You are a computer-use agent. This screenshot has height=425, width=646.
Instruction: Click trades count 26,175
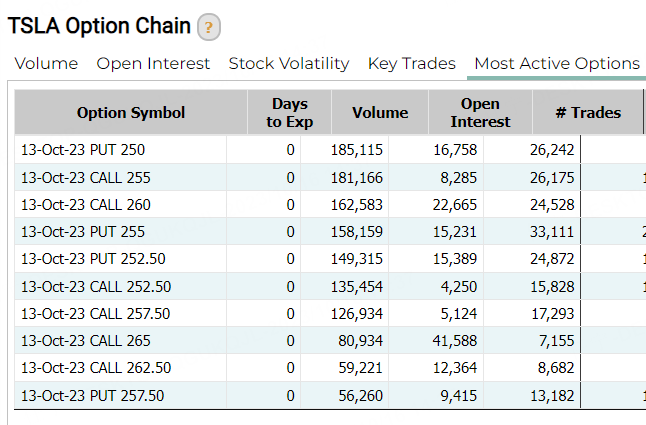(552, 177)
